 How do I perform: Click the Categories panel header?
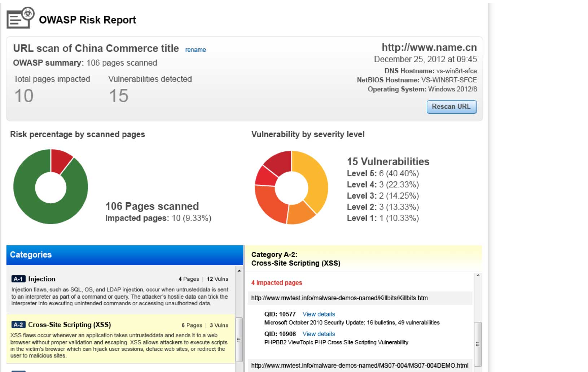pos(124,255)
